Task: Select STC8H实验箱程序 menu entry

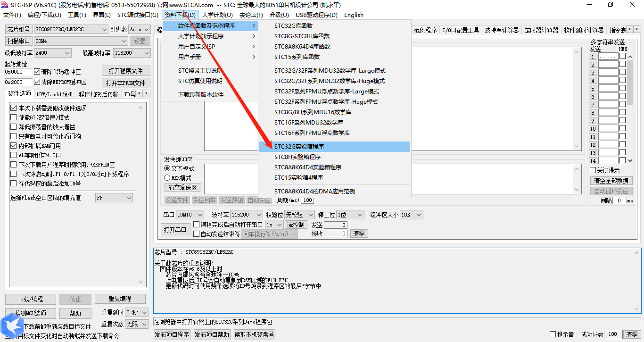Action: tap(335, 157)
